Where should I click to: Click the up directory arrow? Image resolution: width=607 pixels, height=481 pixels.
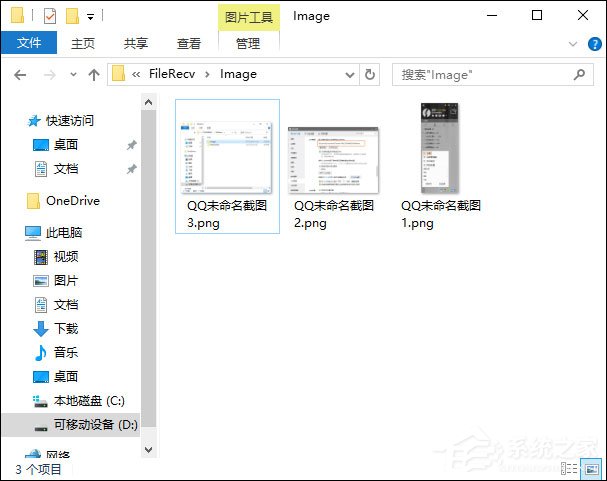(x=94, y=74)
